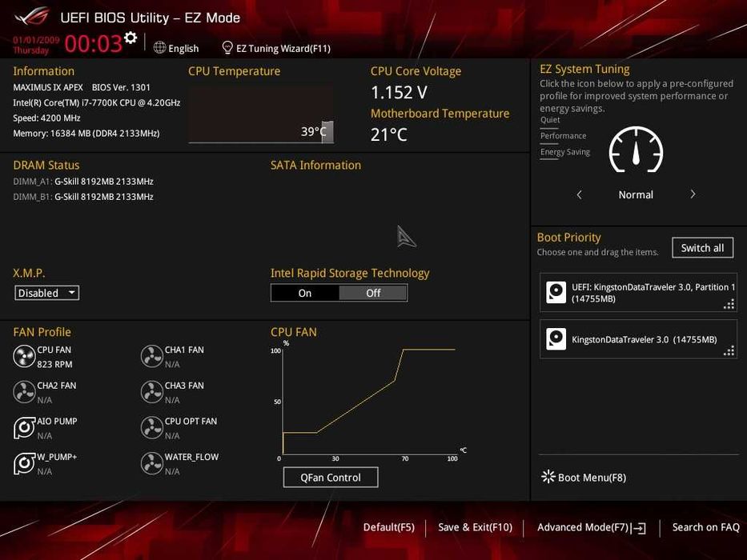Select KingstonDataTraveler 3.0 (14755MB) boot entry
The height and width of the screenshot is (560, 747).
tap(638, 339)
